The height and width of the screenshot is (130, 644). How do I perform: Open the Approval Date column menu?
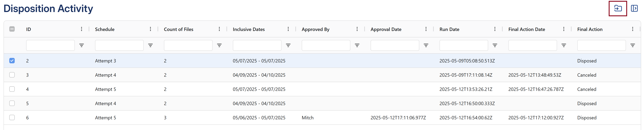[x=426, y=29]
